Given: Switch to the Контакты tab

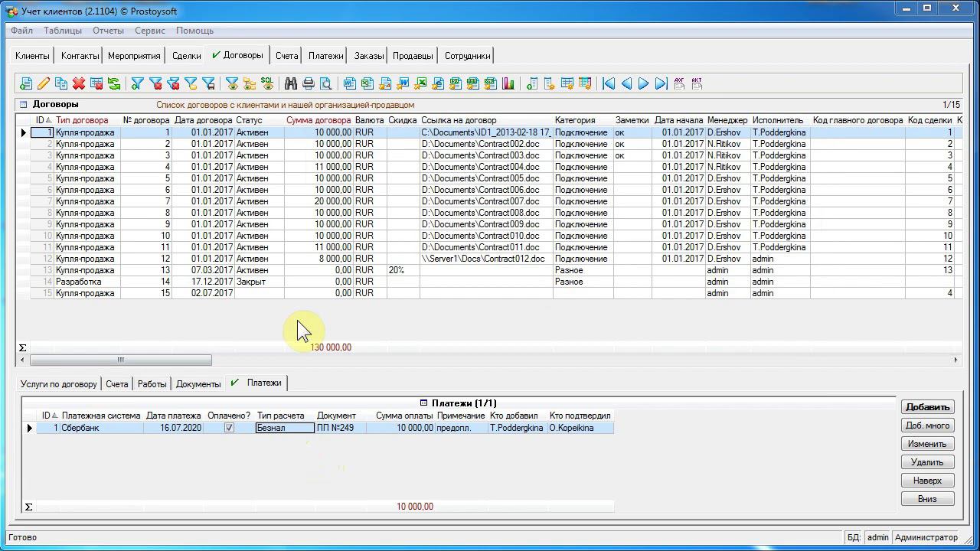Looking at the screenshot, I should (x=80, y=56).
